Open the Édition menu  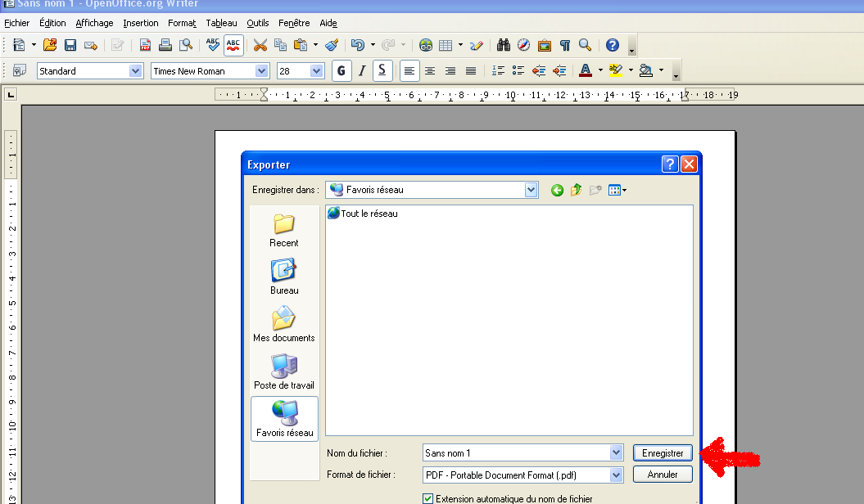(52, 23)
